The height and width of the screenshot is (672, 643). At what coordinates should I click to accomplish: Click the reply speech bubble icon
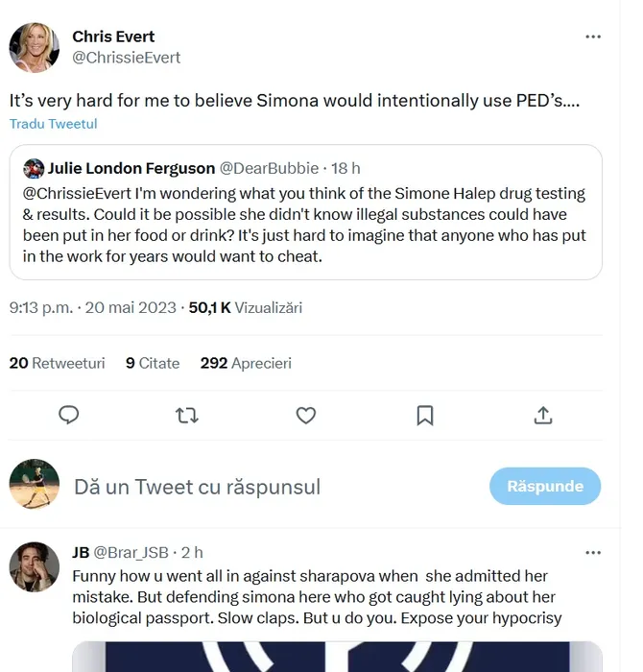click(x=68, y=415)
